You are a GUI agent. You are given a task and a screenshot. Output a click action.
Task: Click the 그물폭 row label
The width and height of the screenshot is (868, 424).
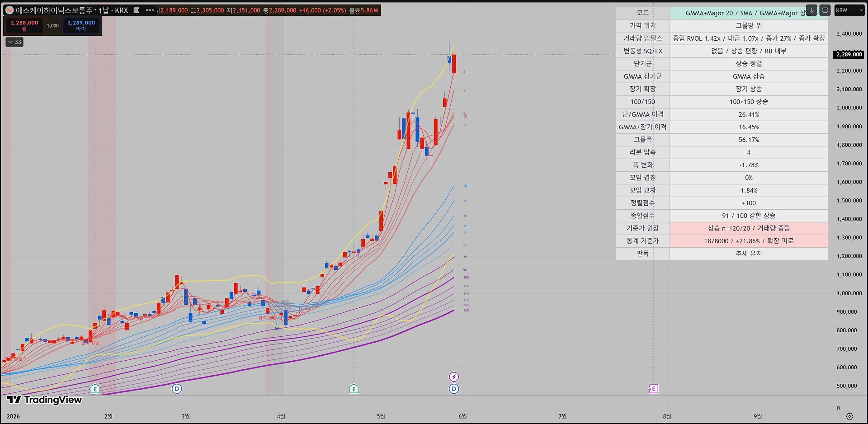click(x=642, y=140)
